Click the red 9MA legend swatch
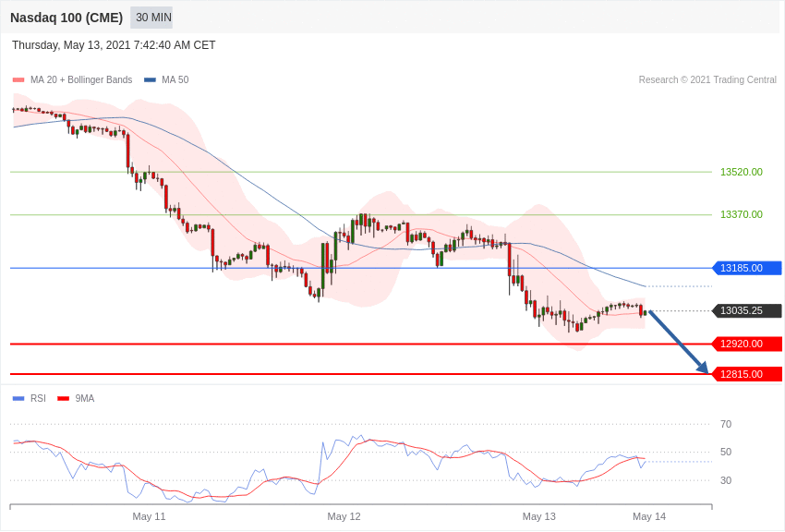 pyautogui.click(x=63, y=399)
